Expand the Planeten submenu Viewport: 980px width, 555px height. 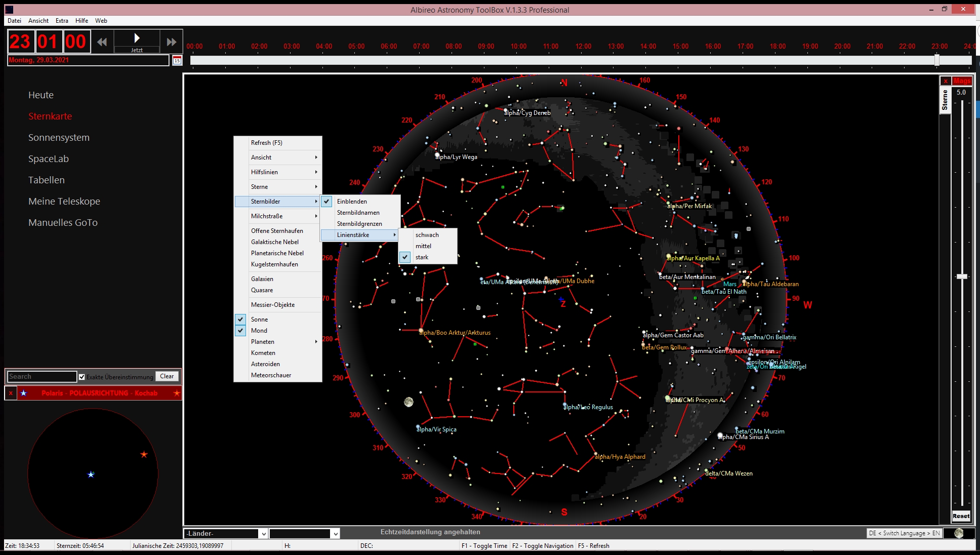coord(277,342)
